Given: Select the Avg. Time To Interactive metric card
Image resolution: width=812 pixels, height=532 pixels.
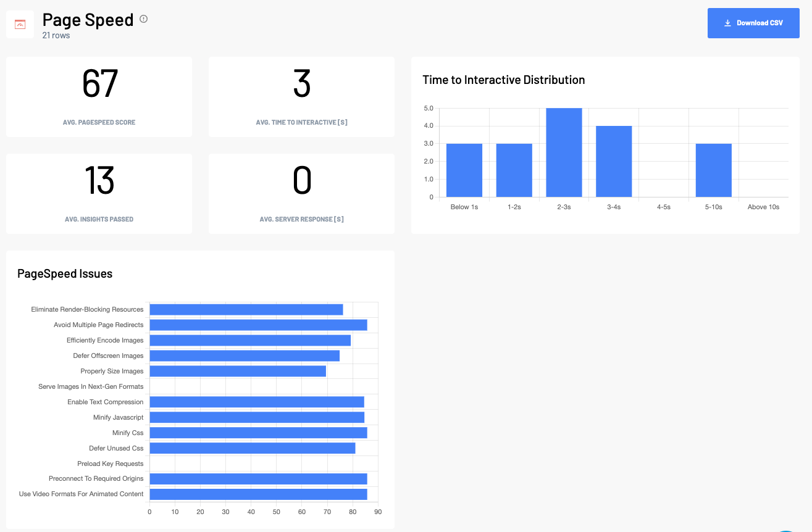Looking at the screenshot, I should tap(301, 96).
